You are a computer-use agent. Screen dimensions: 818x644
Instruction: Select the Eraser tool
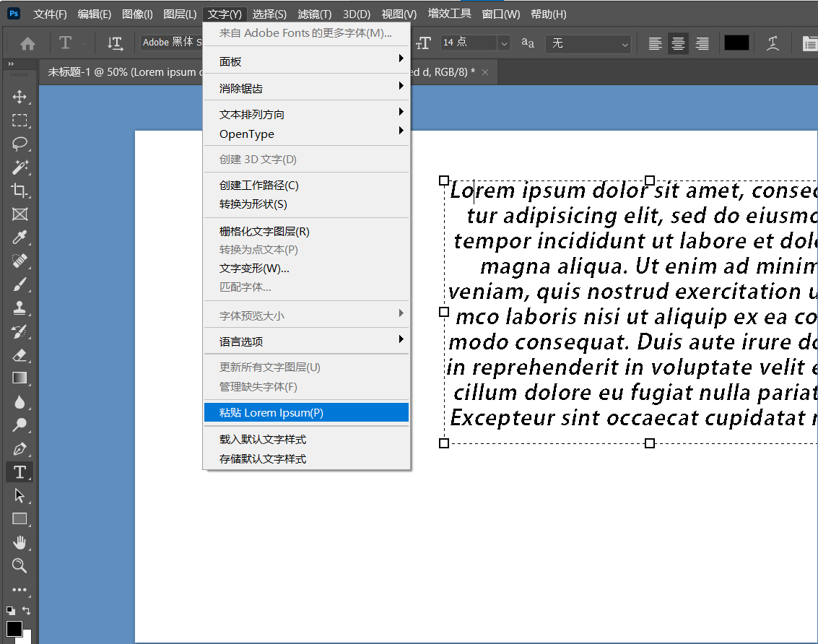(x=19, y=355)
